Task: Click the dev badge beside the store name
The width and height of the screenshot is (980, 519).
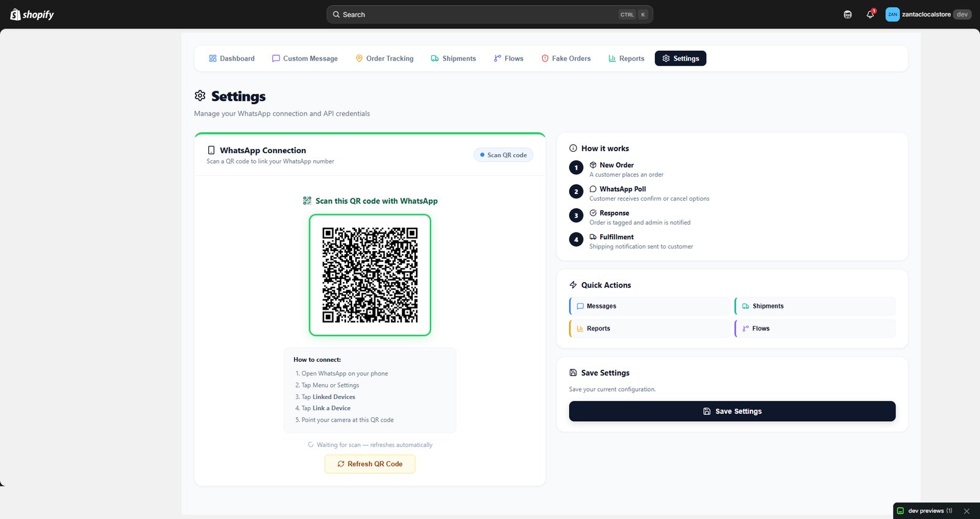Action: (962, 15)
